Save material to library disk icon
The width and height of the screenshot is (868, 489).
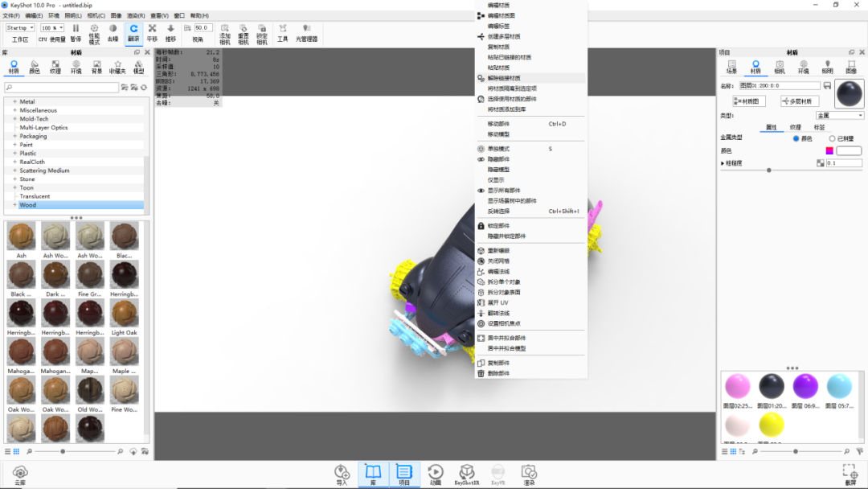[827, 86]
